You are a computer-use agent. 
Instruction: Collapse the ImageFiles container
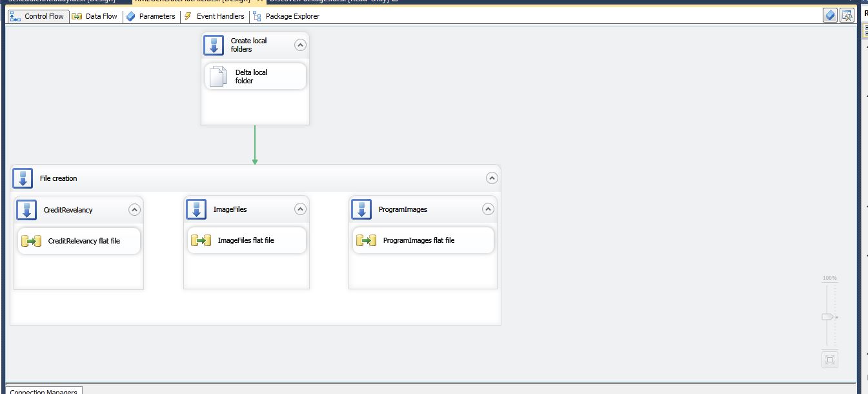click(x=300, y=209)
